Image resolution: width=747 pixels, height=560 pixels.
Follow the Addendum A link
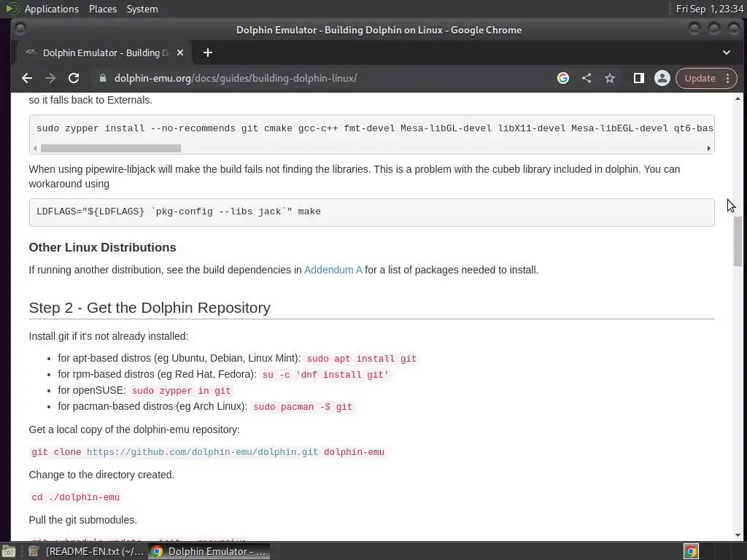[x=333, y=270]
